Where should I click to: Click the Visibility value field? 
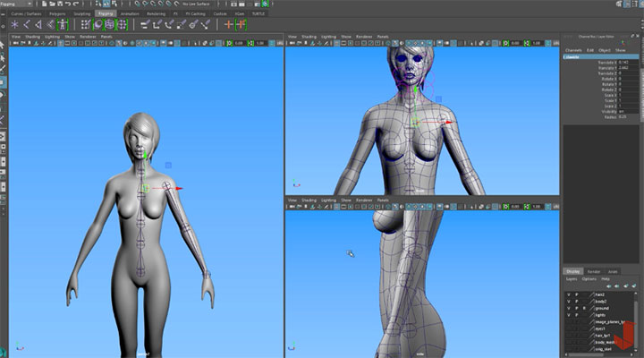coord(628,111)
